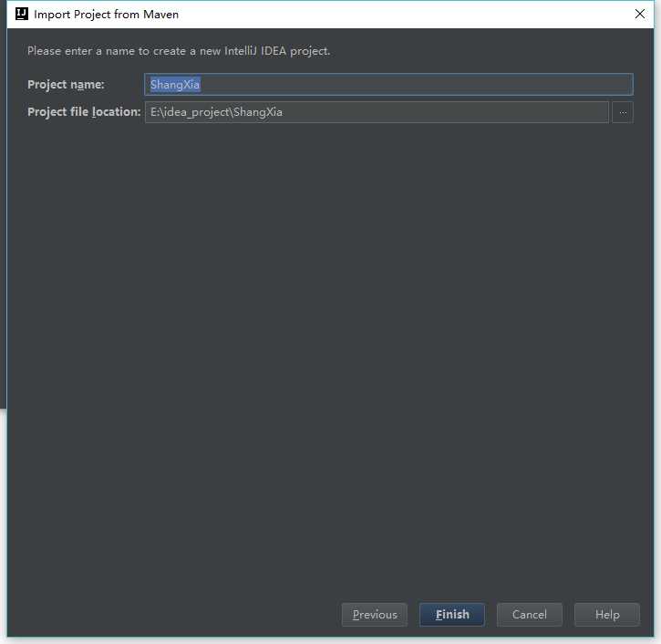
Task: Go back with the Previous button
Action: pos(375,615)
